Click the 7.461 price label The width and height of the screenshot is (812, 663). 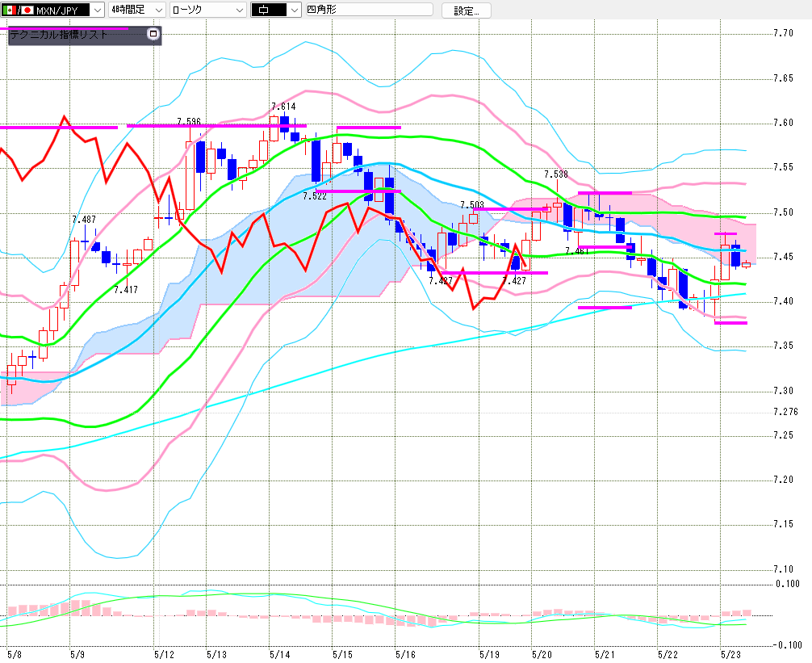(x=577, y=251)
